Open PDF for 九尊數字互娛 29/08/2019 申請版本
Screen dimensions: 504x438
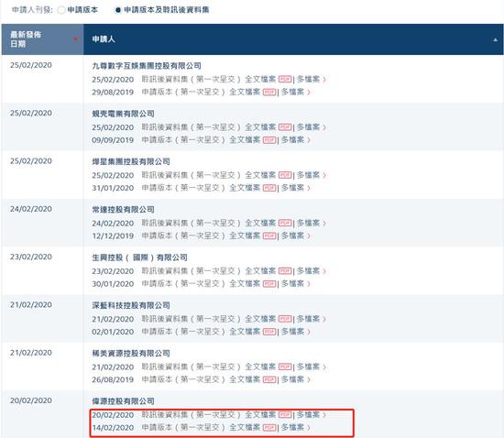(x=269, y=92)
